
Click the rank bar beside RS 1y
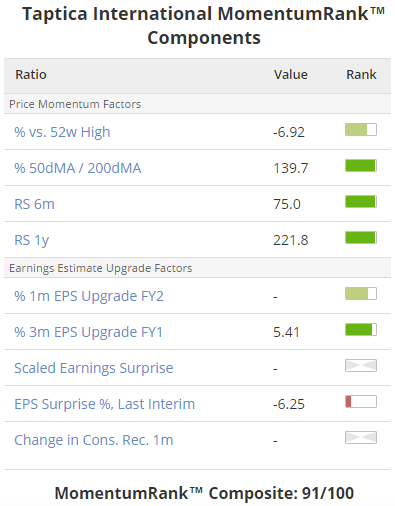361,238
